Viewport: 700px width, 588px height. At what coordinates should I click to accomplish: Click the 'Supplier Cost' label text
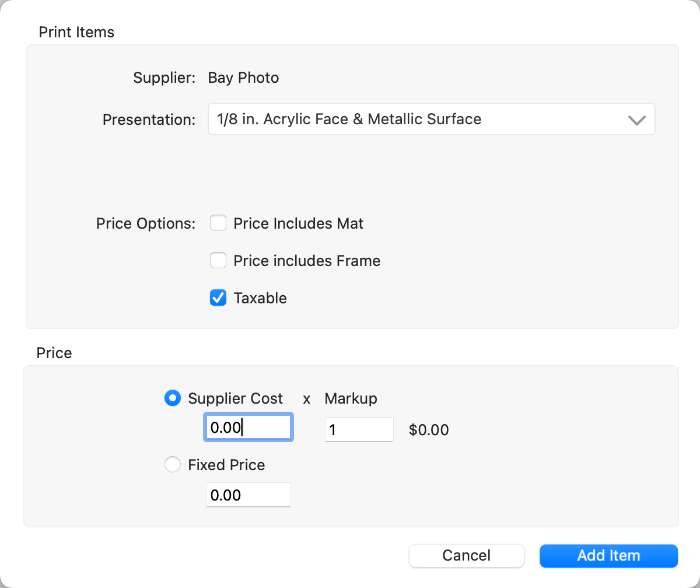tap(235, 398)
